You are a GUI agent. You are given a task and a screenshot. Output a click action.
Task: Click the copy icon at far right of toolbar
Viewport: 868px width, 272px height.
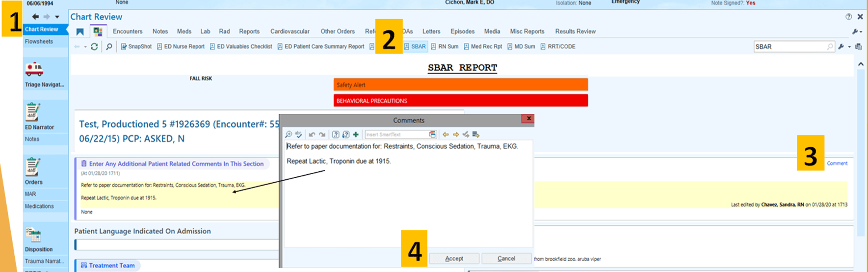click(x=858, y=47)
